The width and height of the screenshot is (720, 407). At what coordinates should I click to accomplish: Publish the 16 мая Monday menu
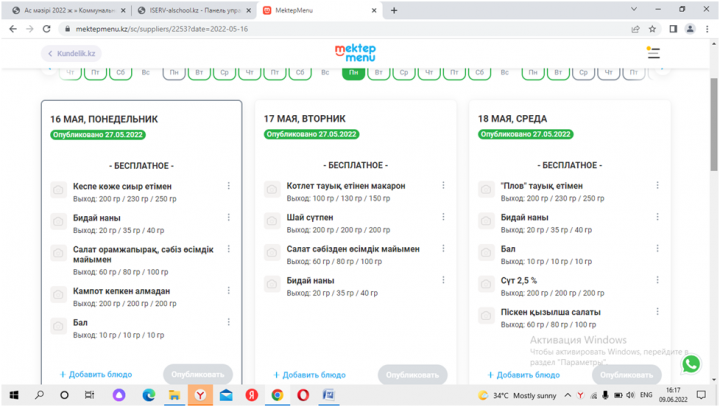(198, 374)
